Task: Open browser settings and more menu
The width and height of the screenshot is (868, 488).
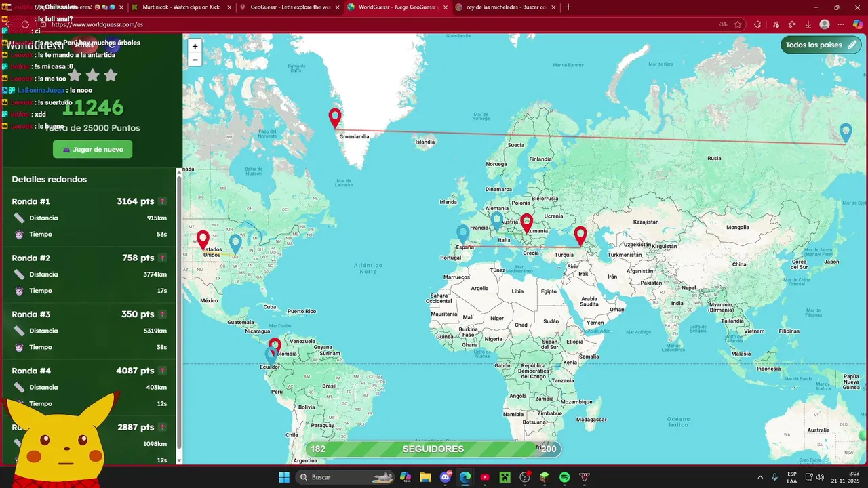Action: (841, 24)
